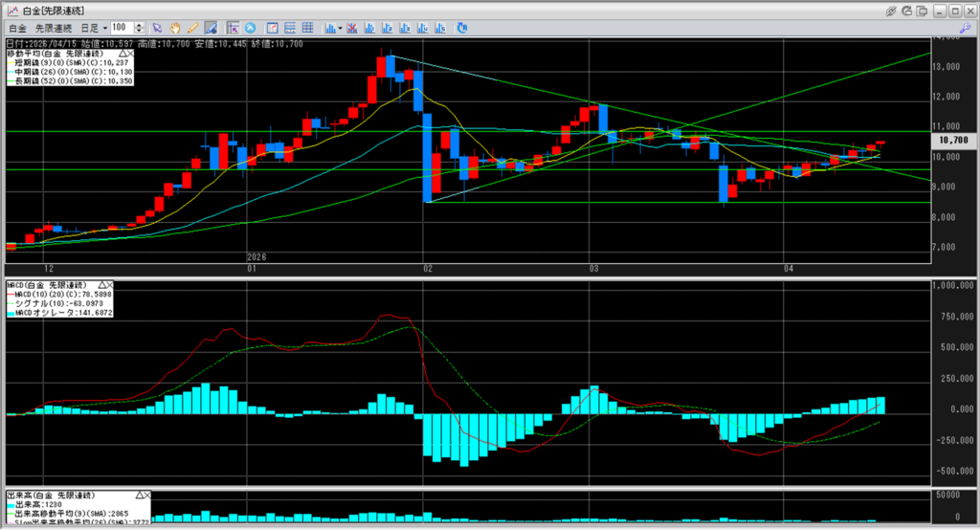Increase the bar count spinner value

(141, 25)
